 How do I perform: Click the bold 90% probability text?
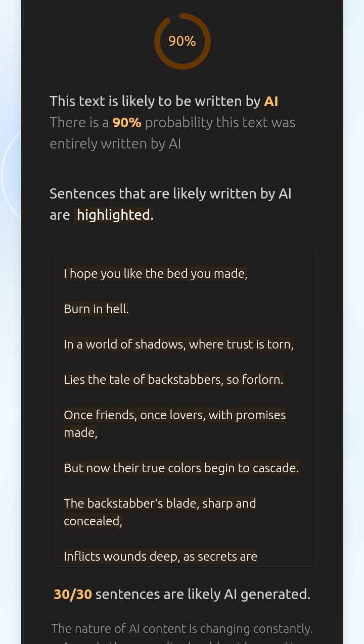coord(127,122)
